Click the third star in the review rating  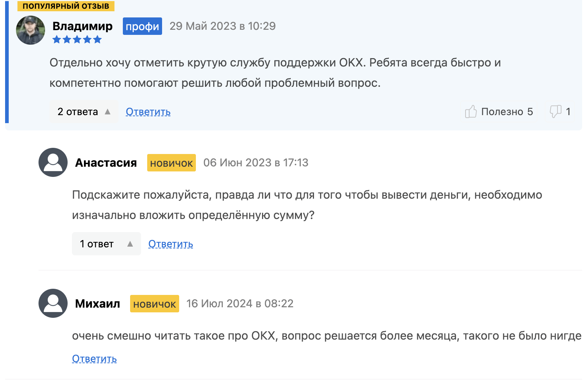[77, 40]
